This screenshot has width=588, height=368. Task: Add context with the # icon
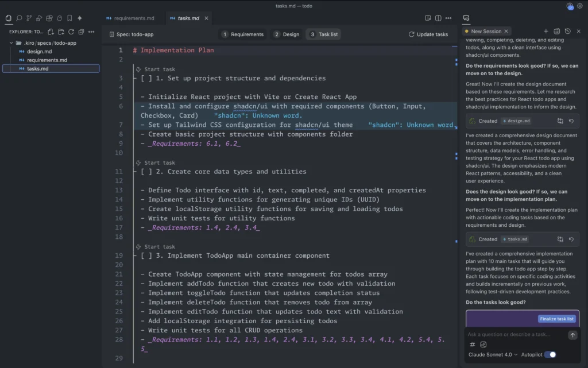472,344
